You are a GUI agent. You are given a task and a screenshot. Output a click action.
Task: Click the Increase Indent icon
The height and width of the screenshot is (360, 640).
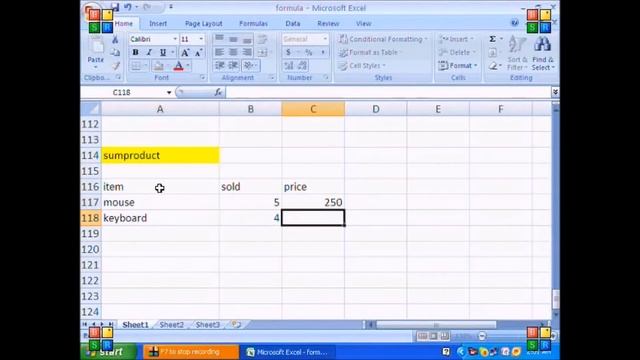233,66
